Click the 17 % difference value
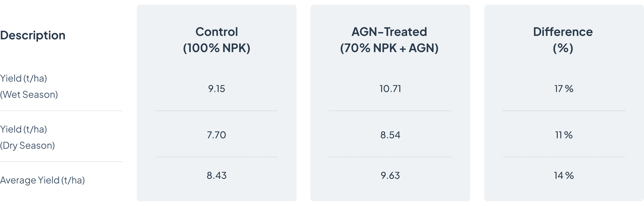The width and height of the screenshot is (644, 206). 564,89
